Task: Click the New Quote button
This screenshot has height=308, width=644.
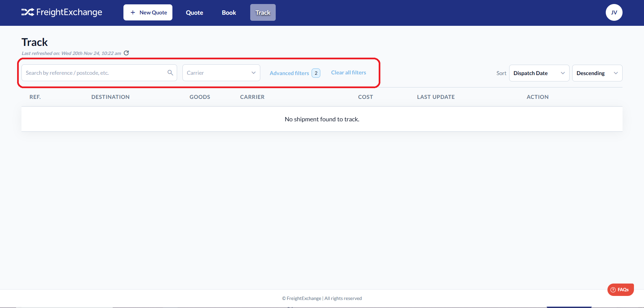Action: (x=148, y=12)
